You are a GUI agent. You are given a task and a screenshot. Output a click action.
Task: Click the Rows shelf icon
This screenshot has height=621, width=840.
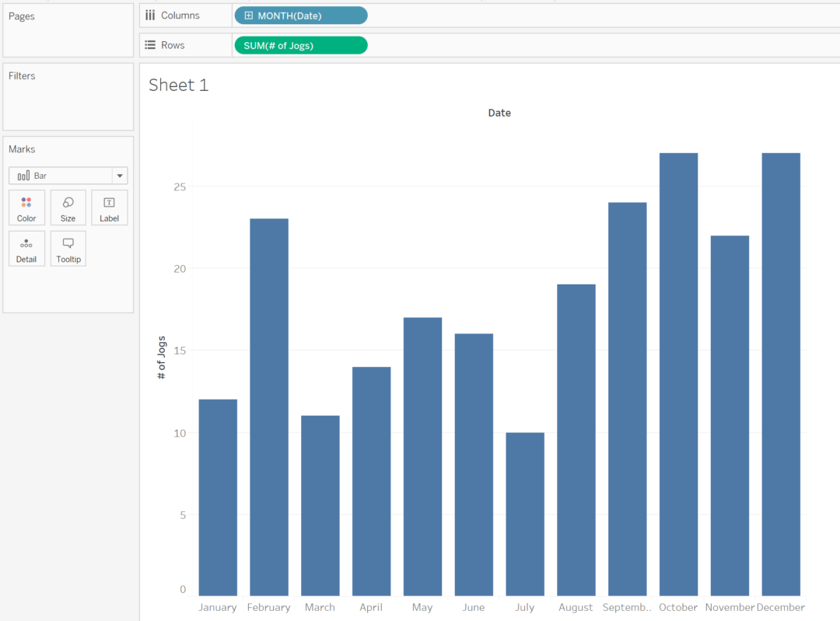point(149,44)
